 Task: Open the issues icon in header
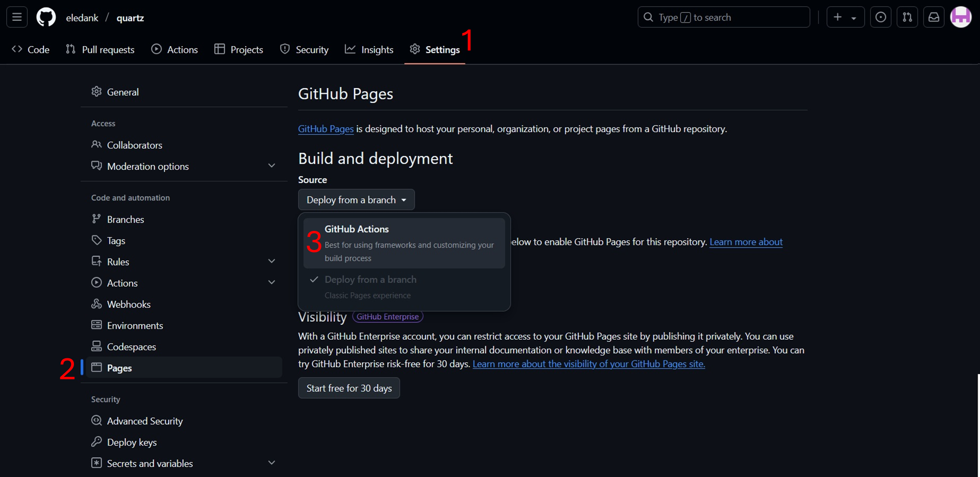(x=881, y=17)
